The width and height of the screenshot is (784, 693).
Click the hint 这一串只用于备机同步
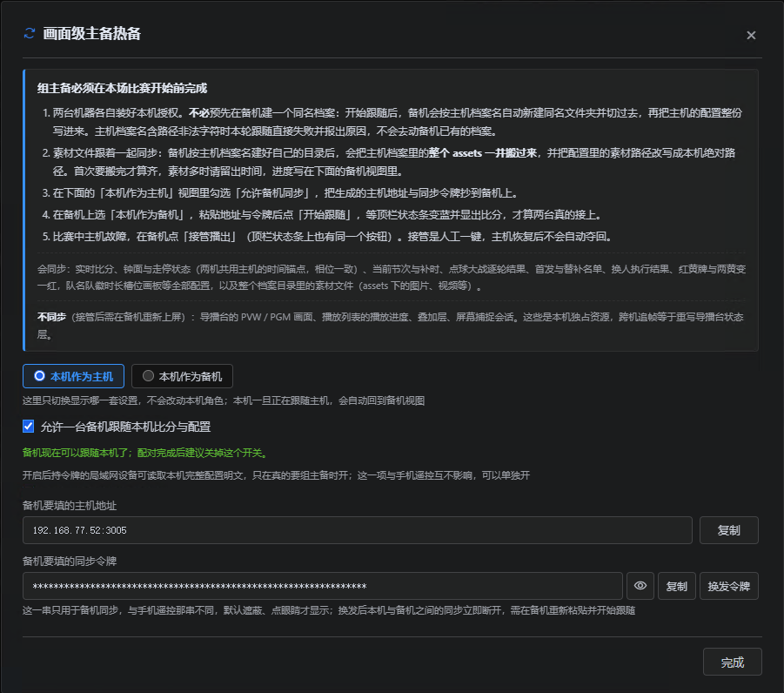[329, 610]
